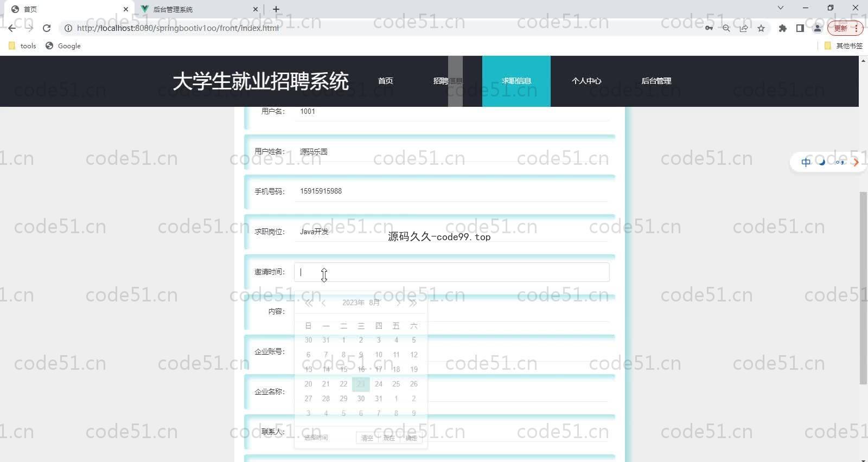Click the 求职岗位 field showing Java开发
The width and height of the screenshot is (868, 462).
451,232
